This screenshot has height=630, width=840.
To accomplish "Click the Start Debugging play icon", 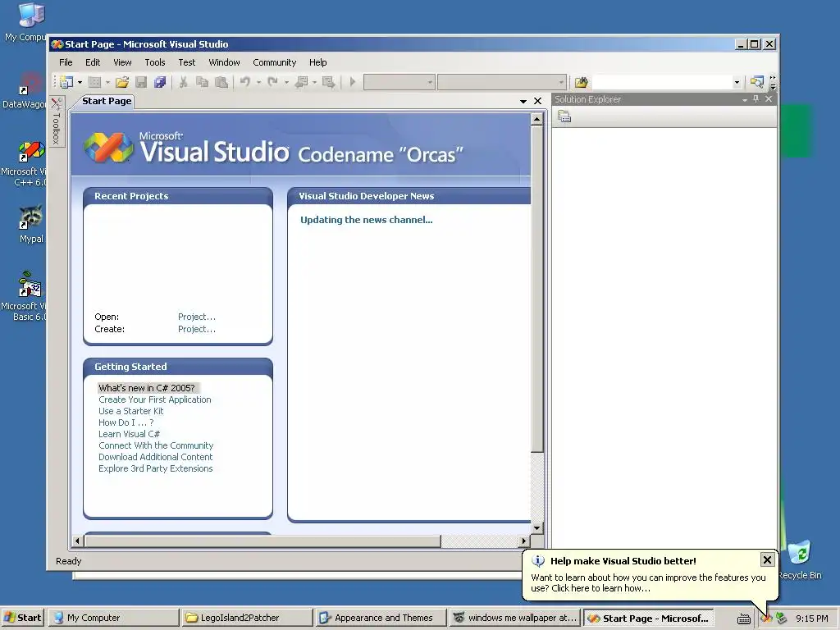I will coord(353,82).
